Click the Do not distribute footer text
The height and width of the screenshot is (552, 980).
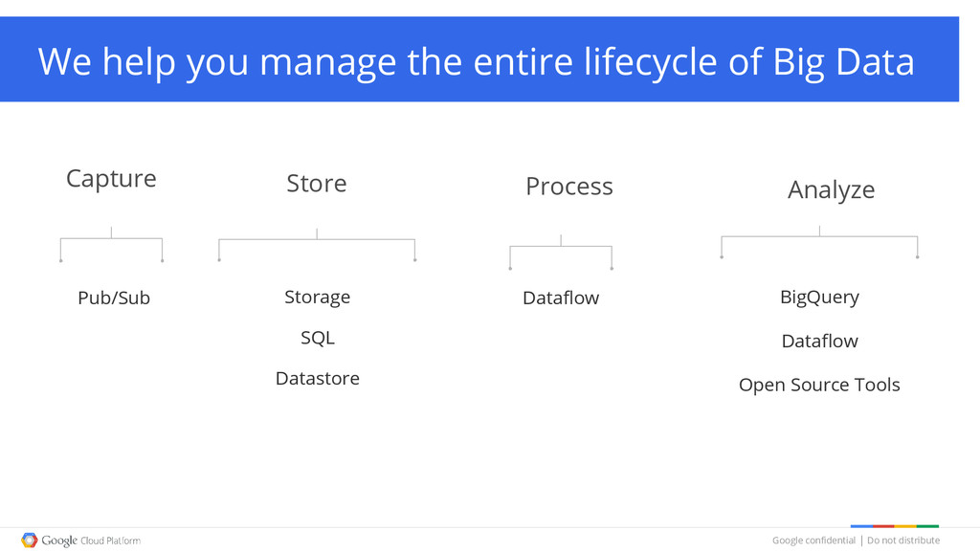pyautogui.click(x=903, y=541)
